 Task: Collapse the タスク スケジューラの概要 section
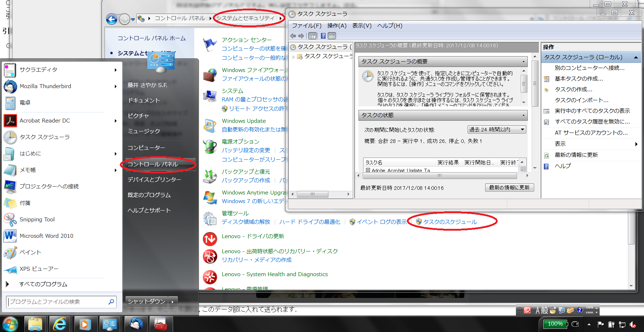523,62
